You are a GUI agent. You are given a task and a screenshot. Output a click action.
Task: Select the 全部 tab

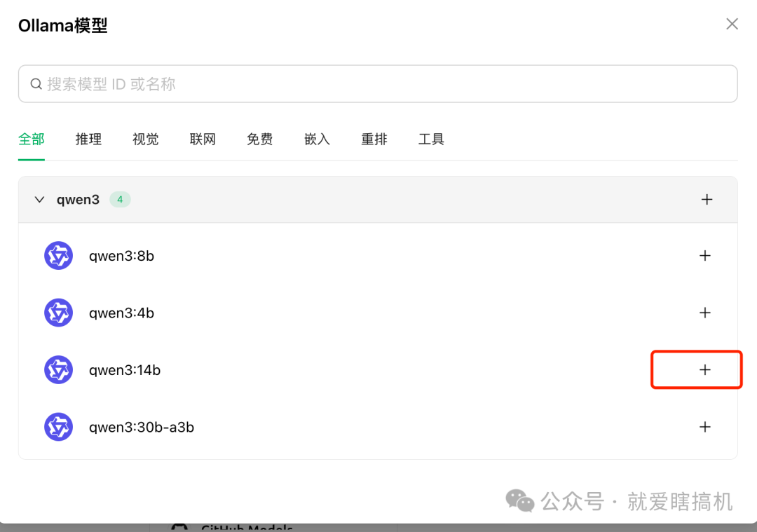tap(32, 139)
